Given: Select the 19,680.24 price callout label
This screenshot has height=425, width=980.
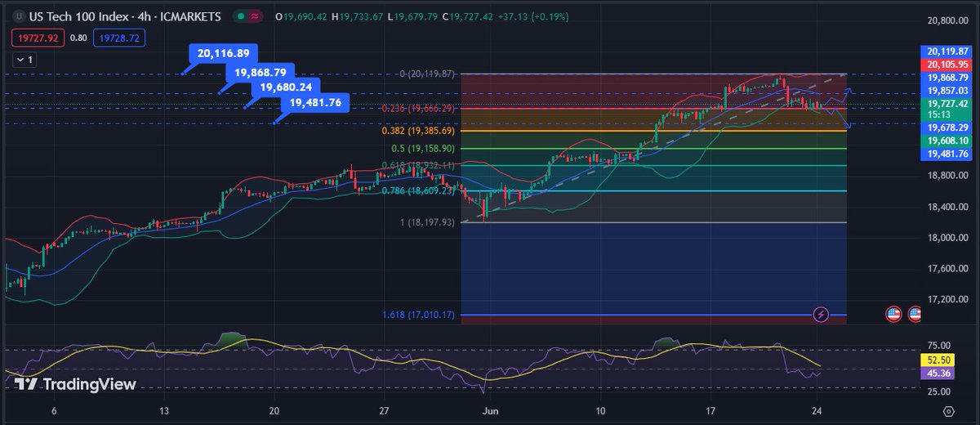Looking at the screenshot, I should pos(286,87).
